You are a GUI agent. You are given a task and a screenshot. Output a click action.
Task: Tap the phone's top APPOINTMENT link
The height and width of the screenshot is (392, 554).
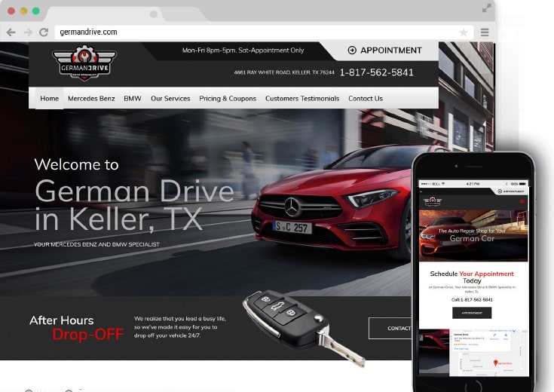[511, 191]
